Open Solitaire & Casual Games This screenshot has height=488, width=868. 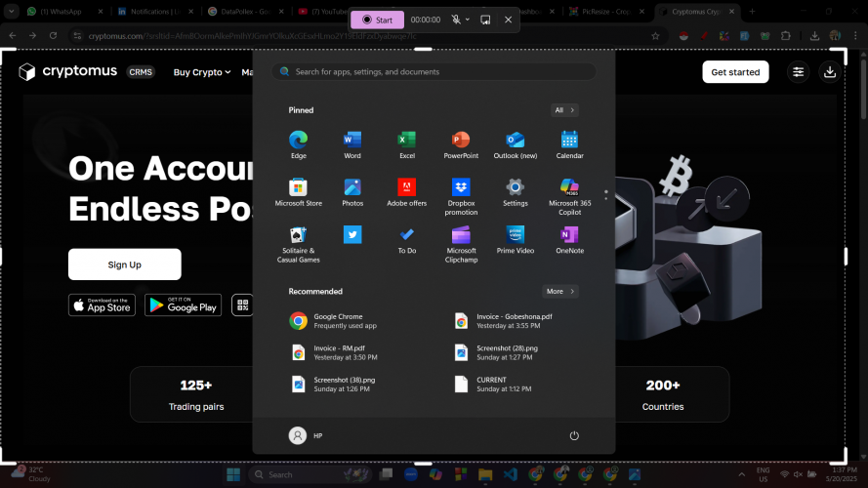299,245
